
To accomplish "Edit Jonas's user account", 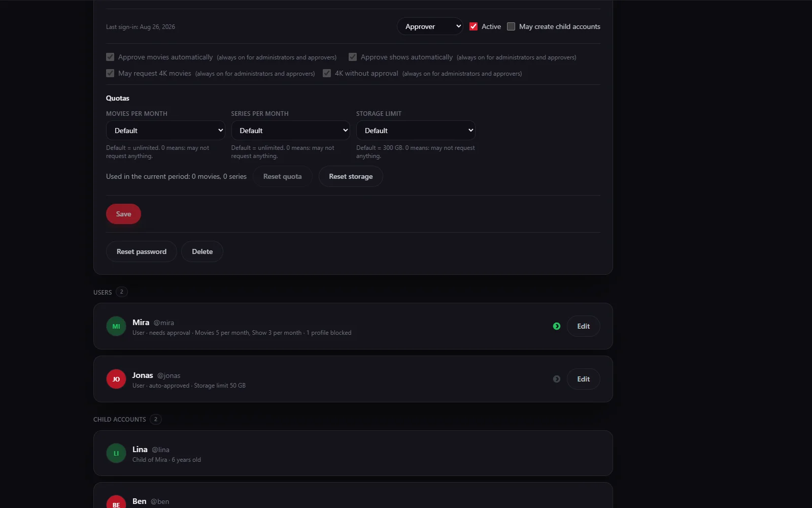I will pos(583,379).
